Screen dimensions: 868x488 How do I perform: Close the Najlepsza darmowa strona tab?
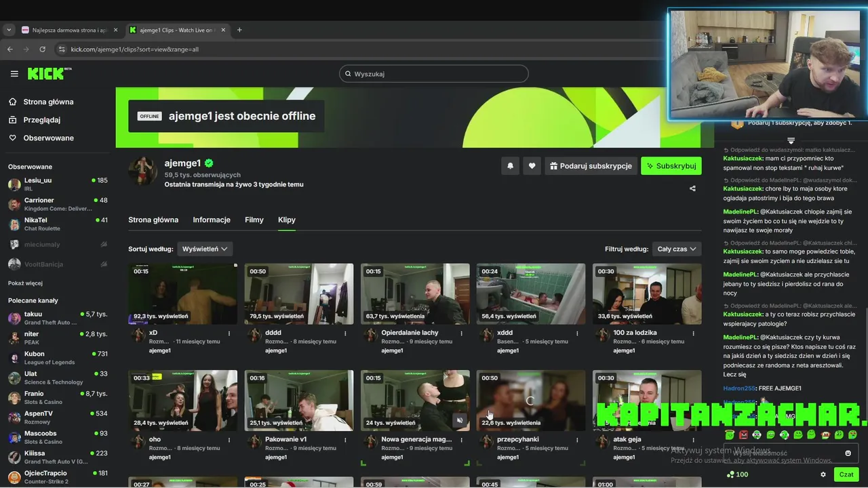115,30
